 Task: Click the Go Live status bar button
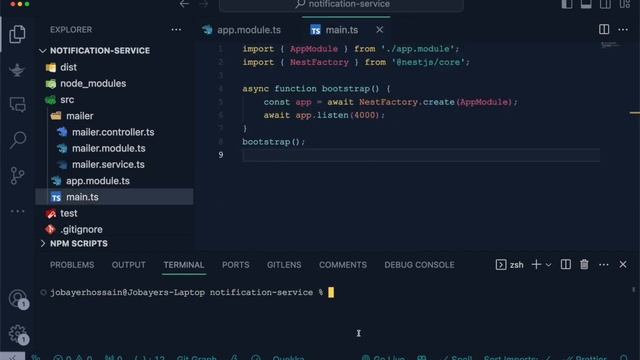click(383, 357)
